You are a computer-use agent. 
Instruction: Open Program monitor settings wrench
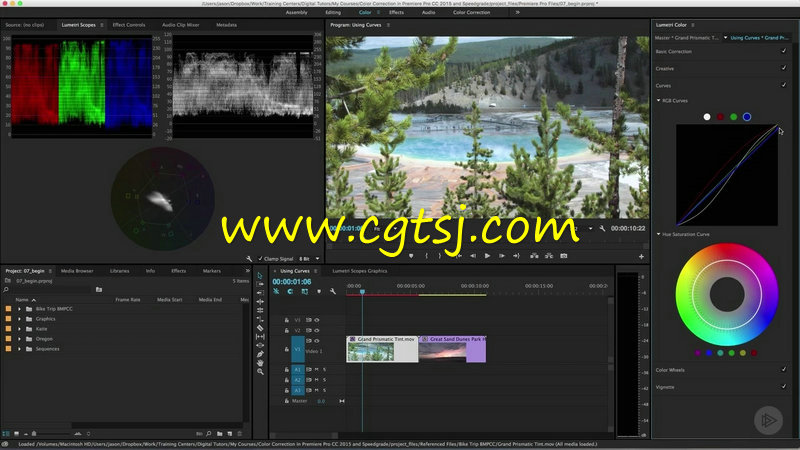(x=603, y=229)
